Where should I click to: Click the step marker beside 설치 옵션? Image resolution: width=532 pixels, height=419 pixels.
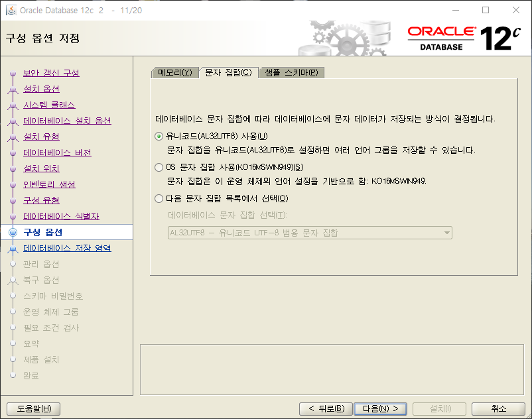click(x=13, y=90)
